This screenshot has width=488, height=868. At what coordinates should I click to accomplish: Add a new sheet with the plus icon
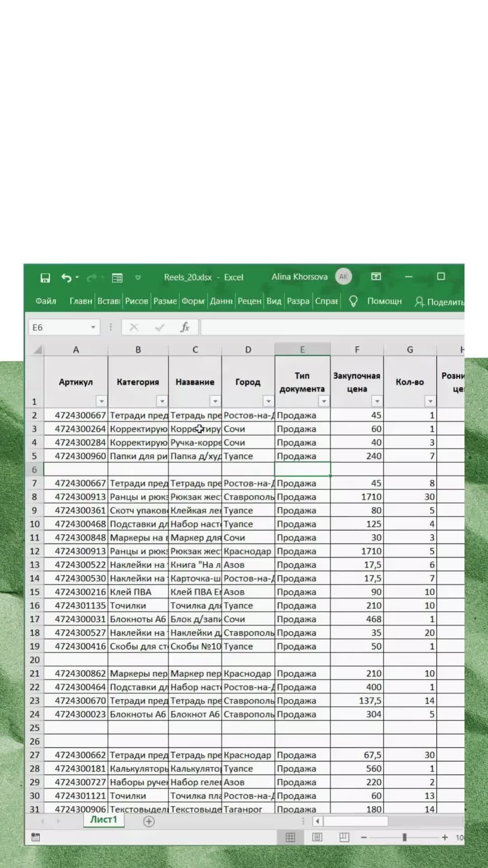click(x=149, y=821)
